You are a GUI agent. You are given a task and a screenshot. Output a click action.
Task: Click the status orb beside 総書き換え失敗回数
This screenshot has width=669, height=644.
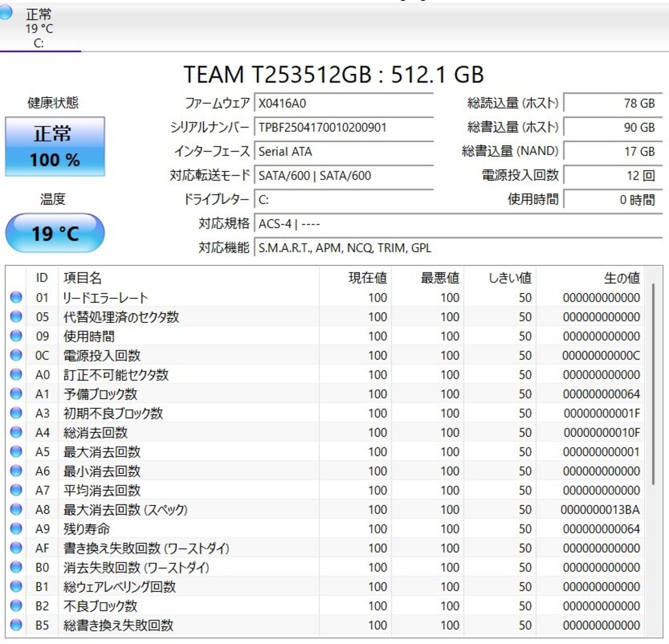click(16, 625)
